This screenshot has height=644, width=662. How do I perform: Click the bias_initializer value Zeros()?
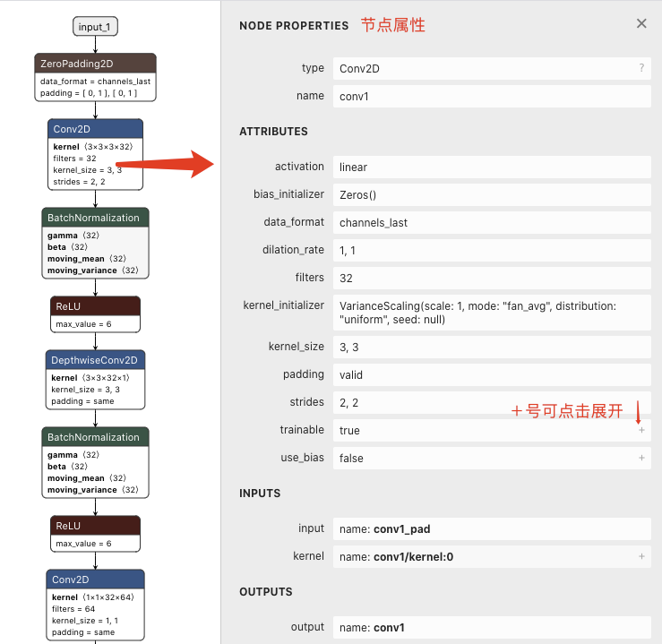[492, 195]
